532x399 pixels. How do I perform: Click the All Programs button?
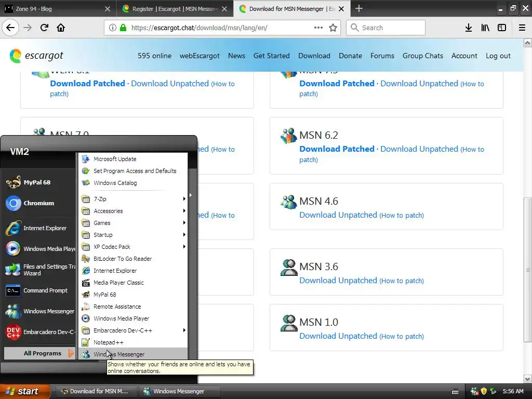click(x=39, y=353)
